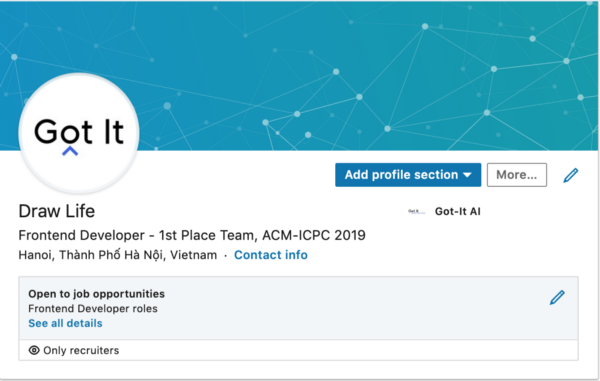Image resolution: width=600 pixels, height=381 pixels.
Task: Select the Got It profile picture
Action: [x=79, y=133]
